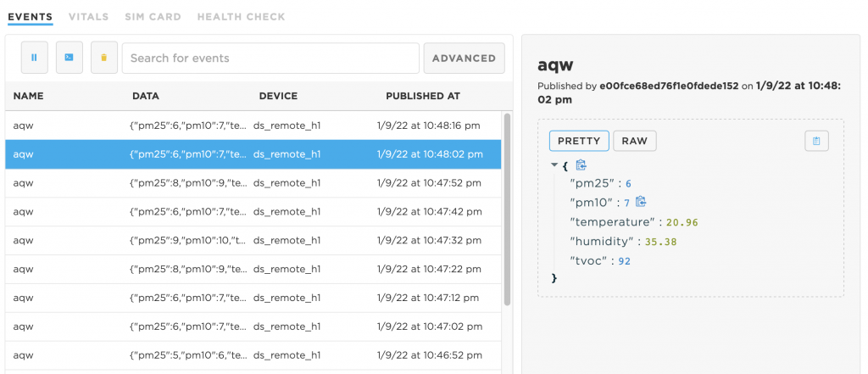The width and height of the screenshot is (868, 374).
Task: Copy the whole JSON object icon
Action: [581, 165]
